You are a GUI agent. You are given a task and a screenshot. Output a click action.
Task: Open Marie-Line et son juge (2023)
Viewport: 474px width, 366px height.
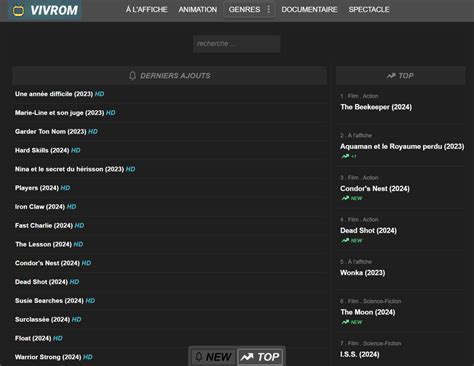click(x=60, y=113)
